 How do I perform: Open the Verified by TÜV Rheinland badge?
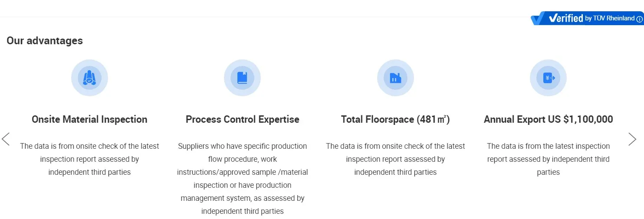[x=587, y=18]
